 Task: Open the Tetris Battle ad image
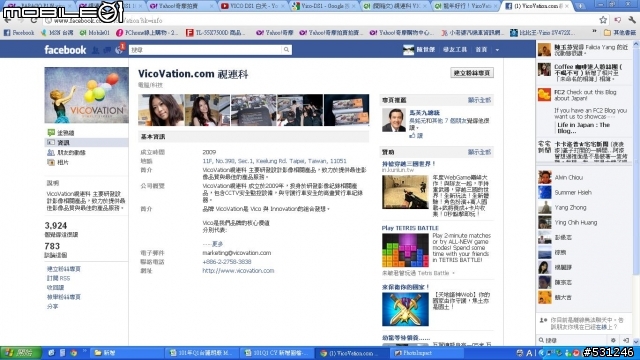(x=405, y=250)
